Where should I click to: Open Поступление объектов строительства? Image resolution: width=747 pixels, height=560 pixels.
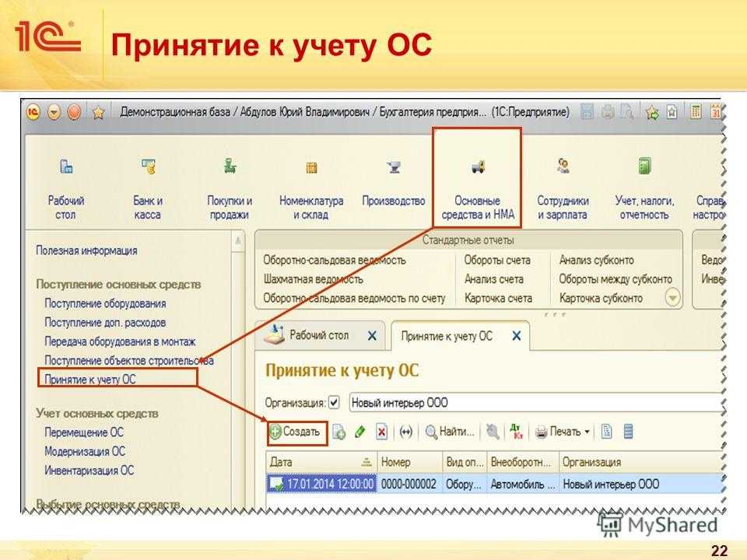(x=129, y=360)
